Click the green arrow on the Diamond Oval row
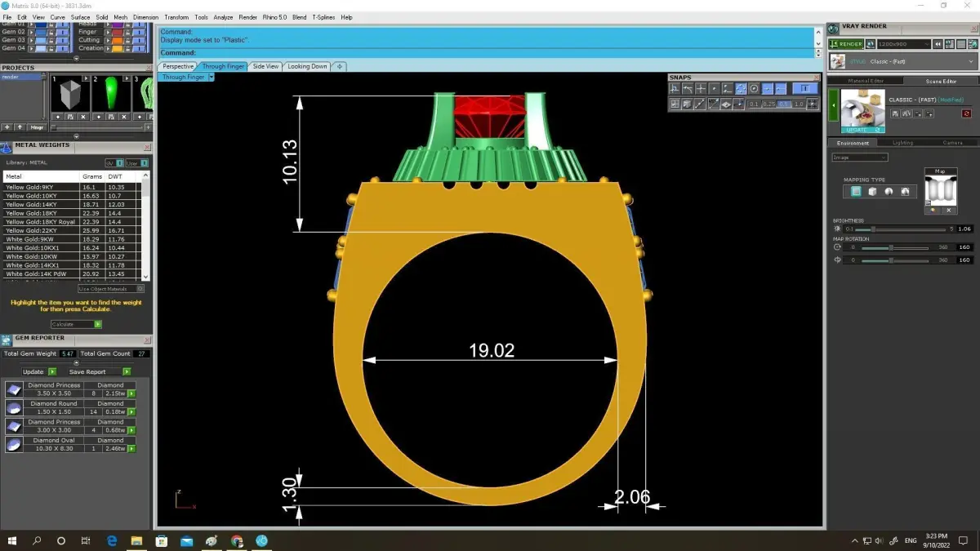This screenshot has width=980, height=551. 131,448
